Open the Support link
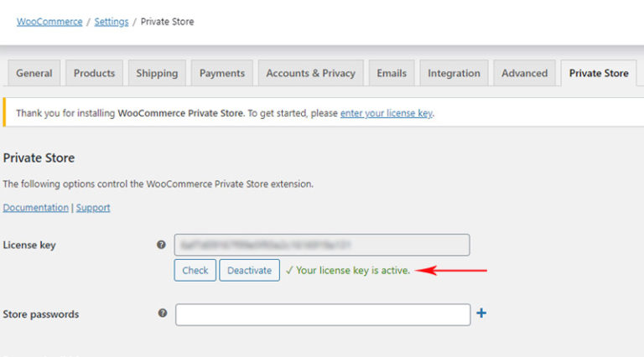The image size is (644, 357). 93,208
